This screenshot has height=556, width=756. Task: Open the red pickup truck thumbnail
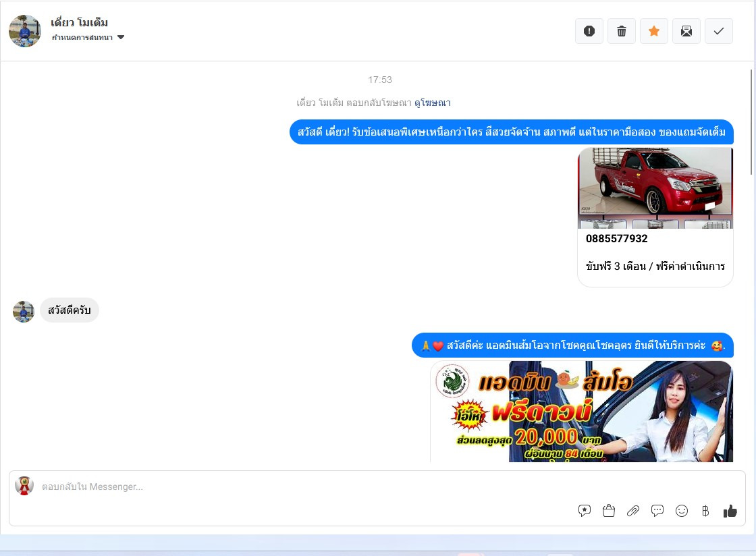(655, 188)
